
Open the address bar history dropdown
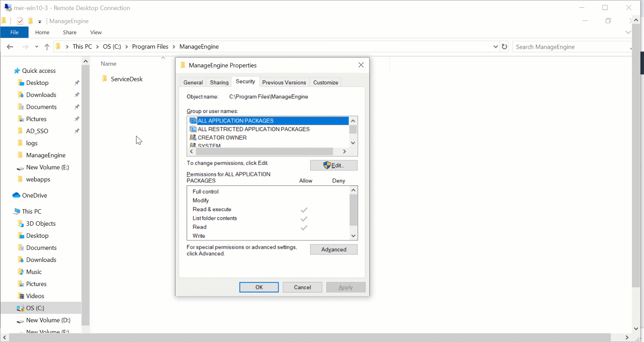click(495, 47)
